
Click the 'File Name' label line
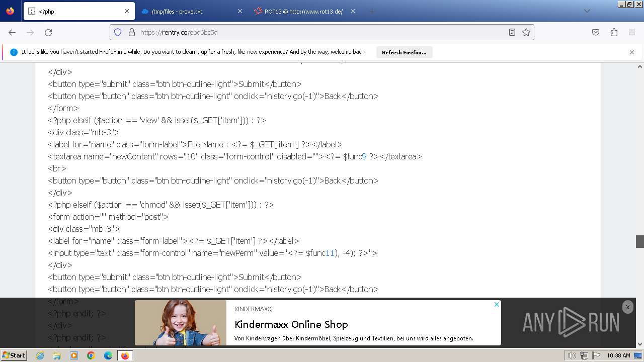click(x=195, y=144)
